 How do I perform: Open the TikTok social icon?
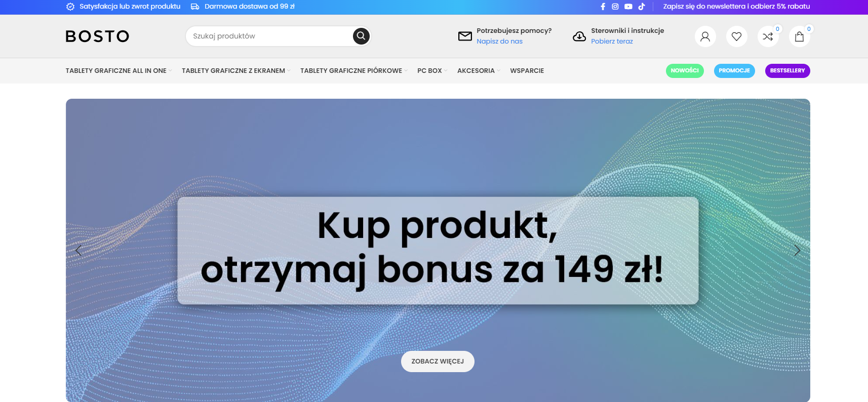tap(642, 7)
